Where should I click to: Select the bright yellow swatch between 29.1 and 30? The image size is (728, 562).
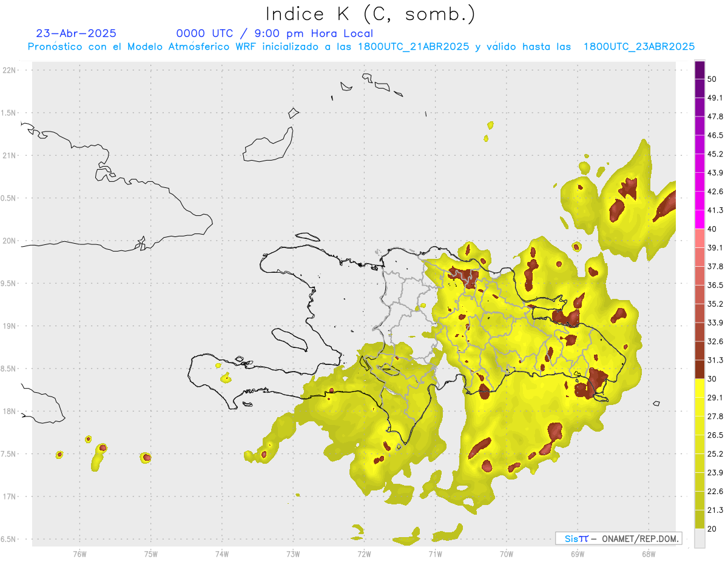[x=699, y=388]
